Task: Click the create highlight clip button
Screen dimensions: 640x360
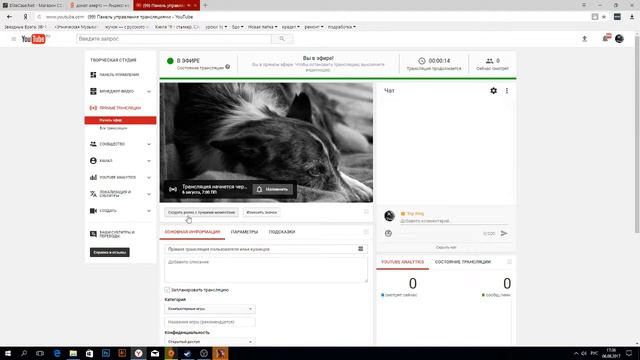Action: pyautogui.click(x=202, y=212)
